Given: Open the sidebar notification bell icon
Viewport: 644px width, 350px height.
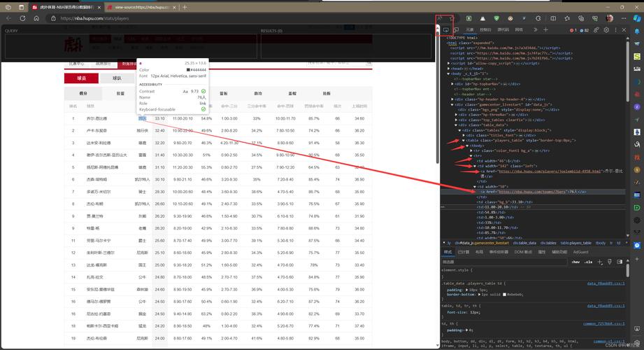Looking at the screenshot, I should (x=637, y=31).
